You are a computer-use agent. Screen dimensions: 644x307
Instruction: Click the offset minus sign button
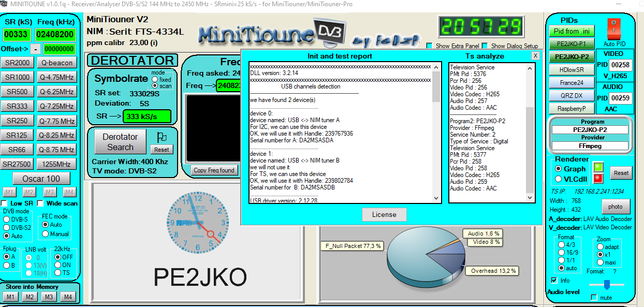tap(35, 49)
